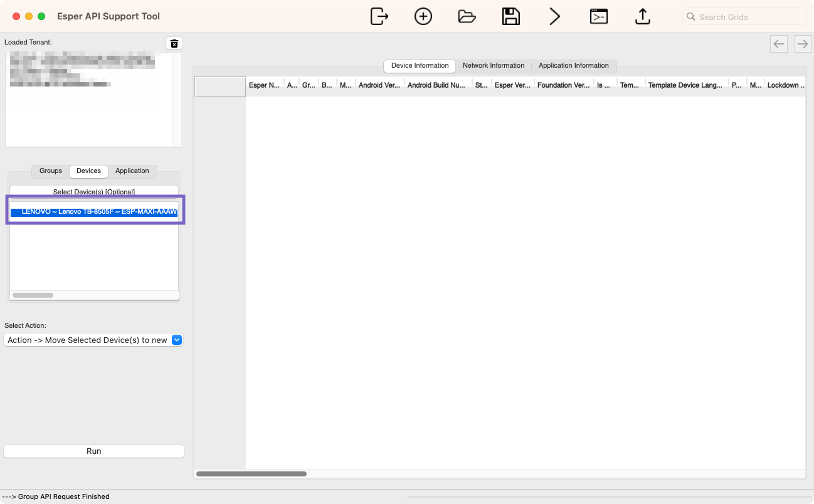Click the save floppy disk icon
Viewport: 814px width, 504px height.
coord(511,16)
